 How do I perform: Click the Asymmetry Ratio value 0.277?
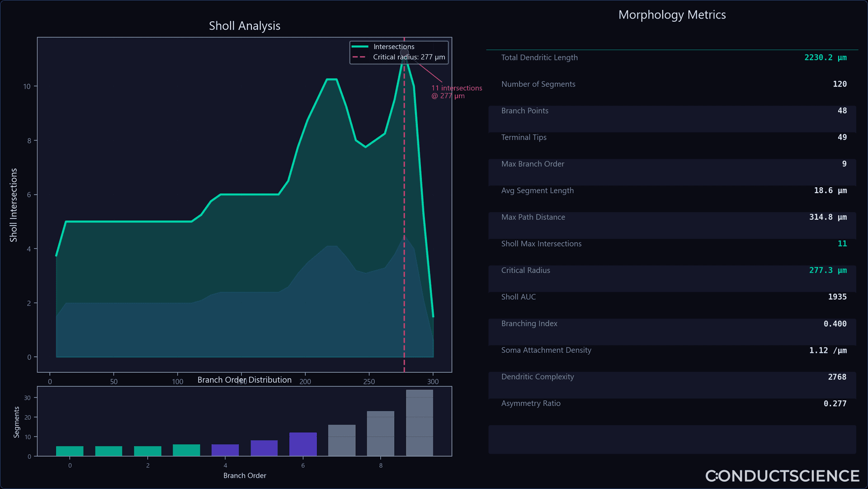(x=835, y=404)
